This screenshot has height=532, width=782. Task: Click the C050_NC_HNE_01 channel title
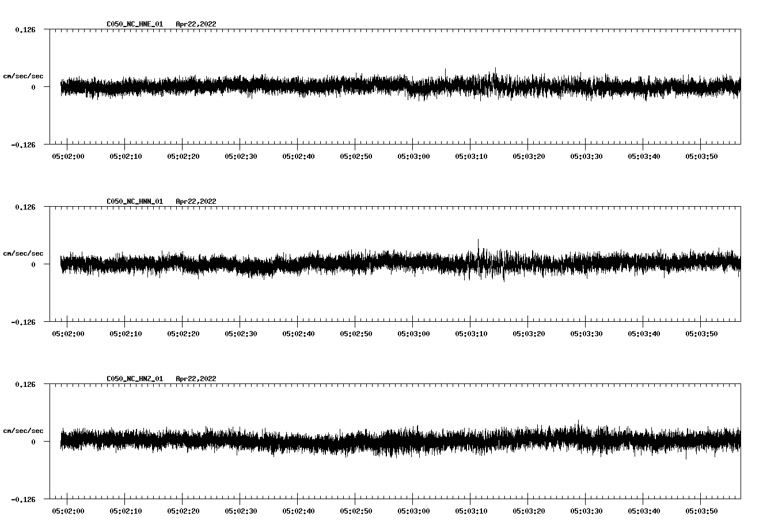pos(135,24)
